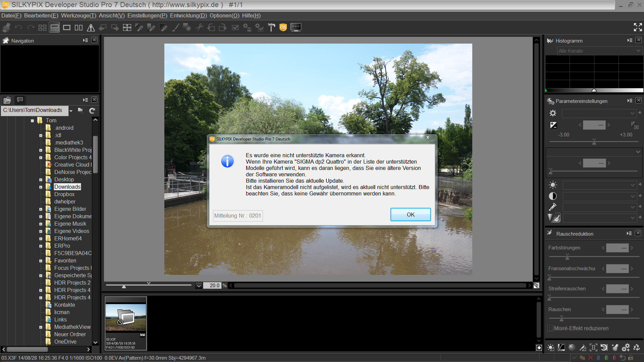Open the Bearbeiten menu
This screenshot has height=362, width=644.
point(41,16)
